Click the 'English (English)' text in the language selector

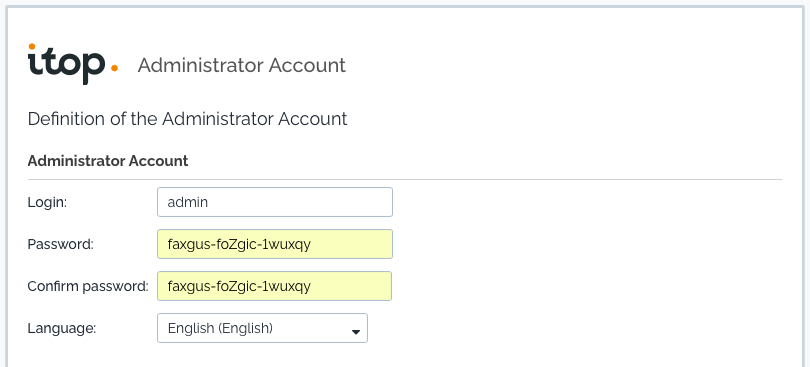coord(220,328)
